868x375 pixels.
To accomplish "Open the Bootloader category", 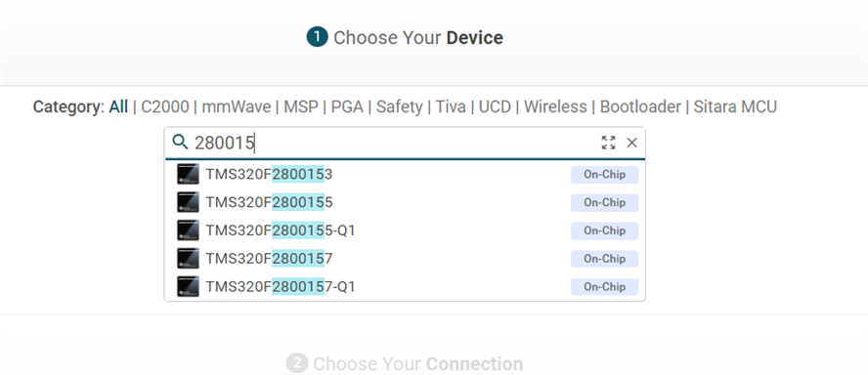I will tap(640, 106).
